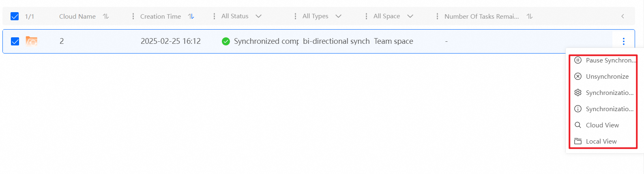Toggle the select-all checkbox in header
The height and width of the screenshot is (174, 644).
[x=15, y=16]
